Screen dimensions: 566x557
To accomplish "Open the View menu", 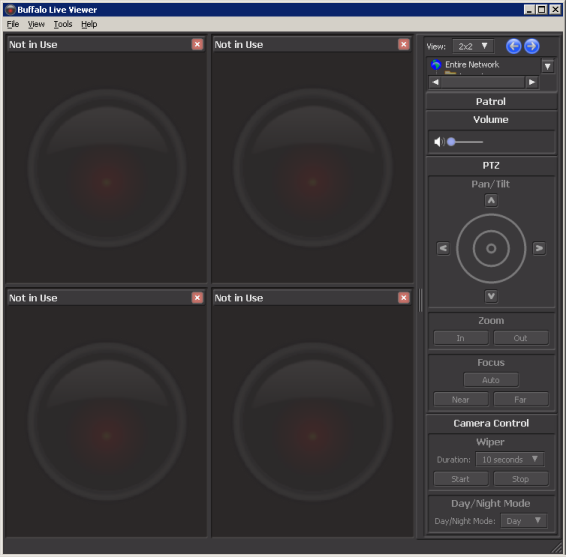I will tap(36, 24).
